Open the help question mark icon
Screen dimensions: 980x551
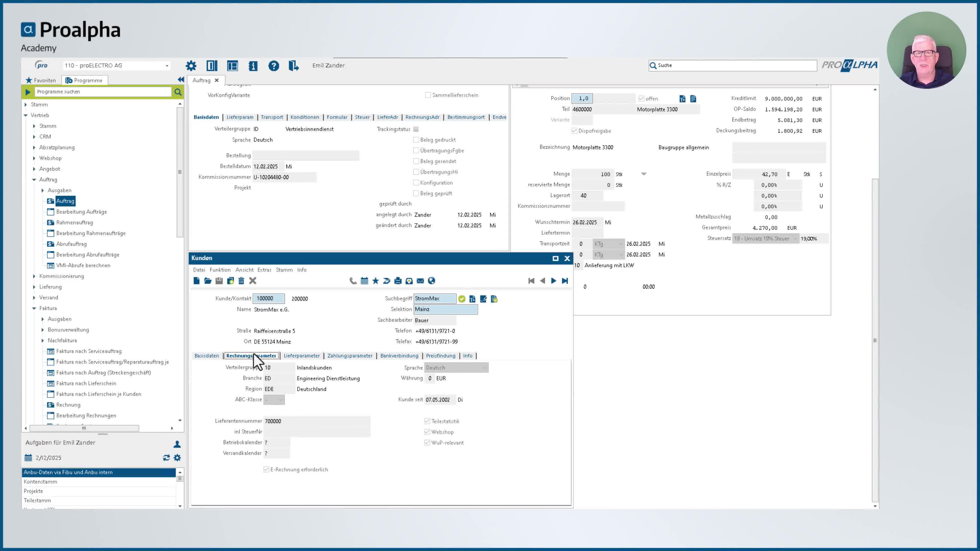(274, 66)
